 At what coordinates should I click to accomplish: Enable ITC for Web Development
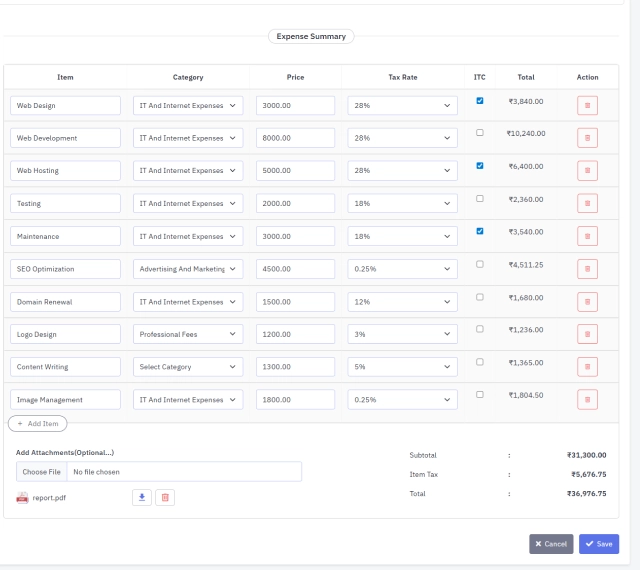coord(480,133)
